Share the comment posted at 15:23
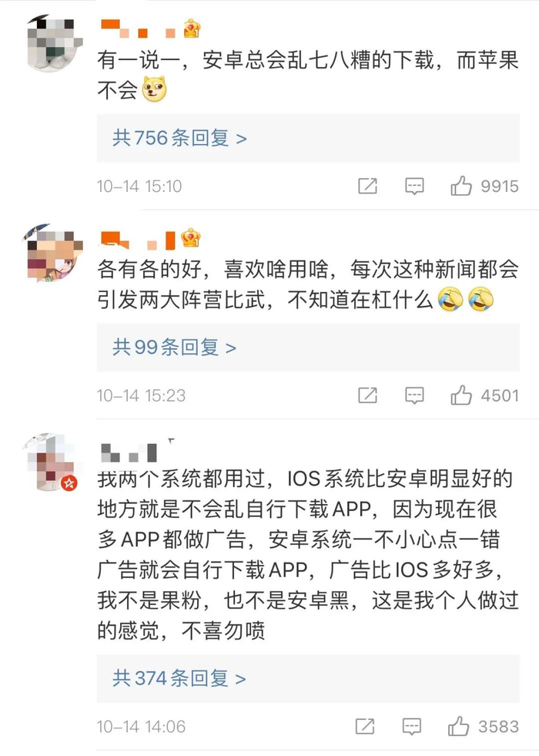 coord(367,395)
